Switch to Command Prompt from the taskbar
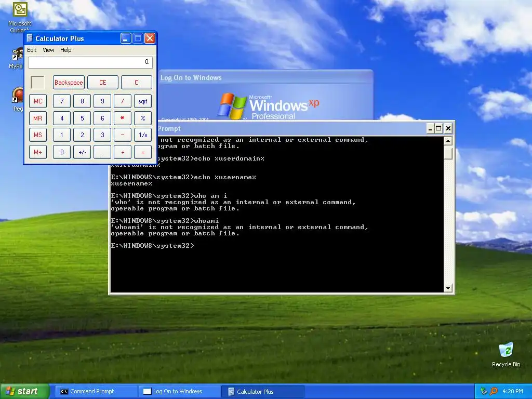The height and width of the screenshot is (399, 532). pyautogui.click(x=96, y=392)
